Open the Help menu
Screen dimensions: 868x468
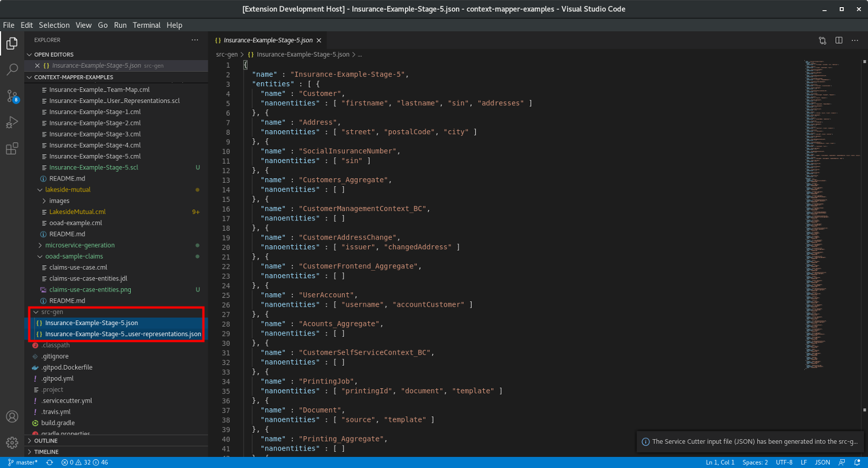click(174, 25)
